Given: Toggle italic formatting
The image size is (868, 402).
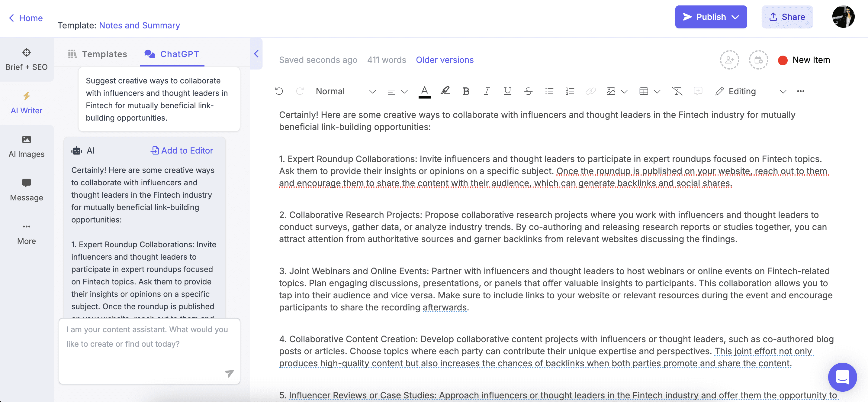Looking at the screenshot, I should click(486, 91).
